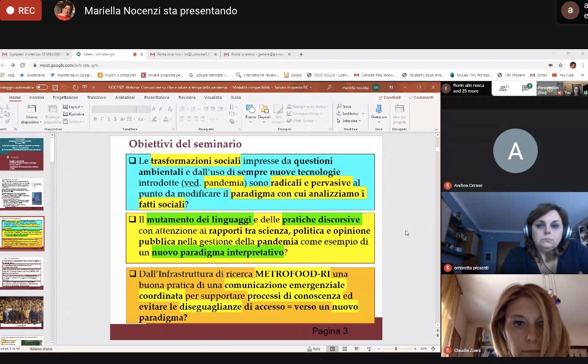The width and height of the screenshot is (588, 364).
Task: Click the zoom out minus button
Action: click(x=379, y=349)
